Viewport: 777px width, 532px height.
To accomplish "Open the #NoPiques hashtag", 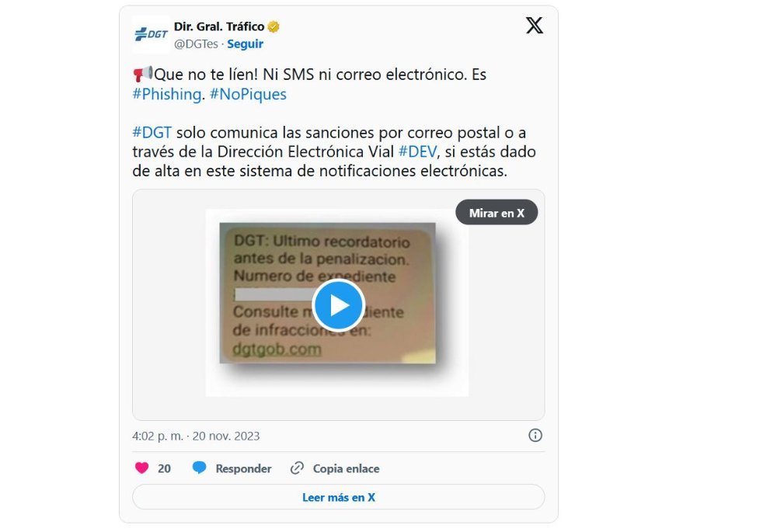I will tap(249, 94).
